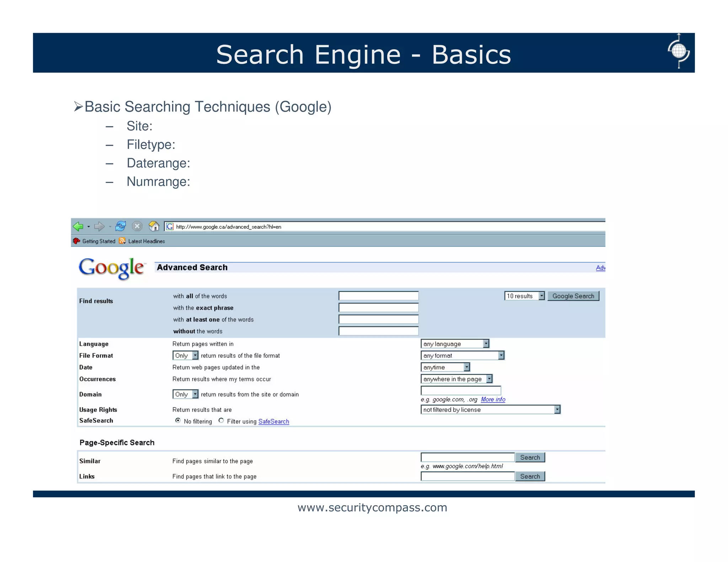Click the Home icon
This screenshot has height=562, width=728.
[x=154, y=226]
